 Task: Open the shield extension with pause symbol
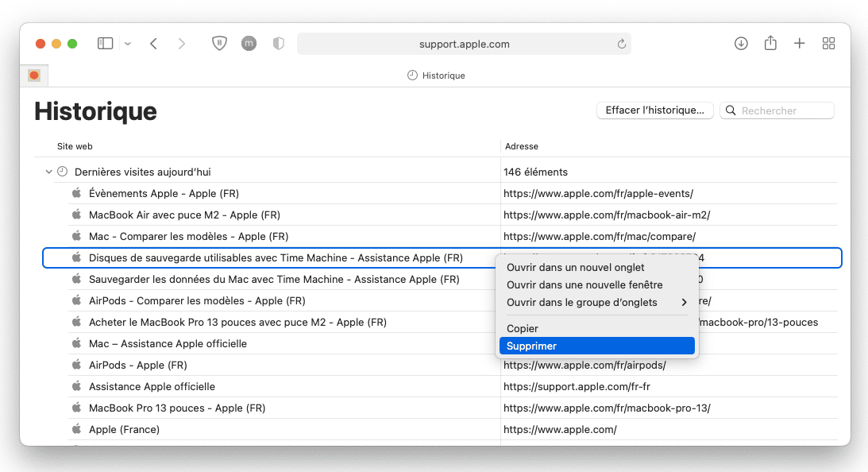click(x=220, y=43)
